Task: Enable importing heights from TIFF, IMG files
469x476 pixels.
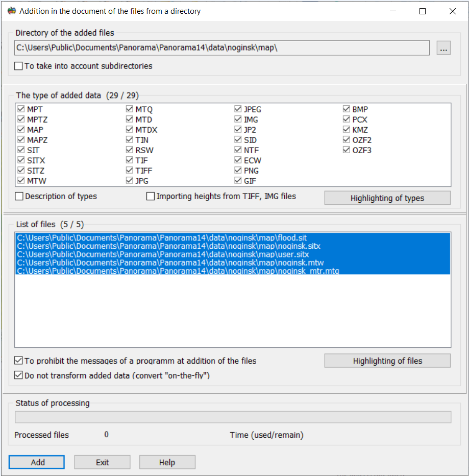Action: pos(151,196)
